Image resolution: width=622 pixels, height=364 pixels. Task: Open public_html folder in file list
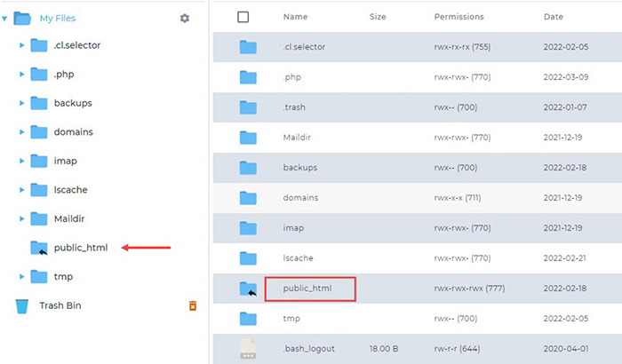click(x=307, y=289)
